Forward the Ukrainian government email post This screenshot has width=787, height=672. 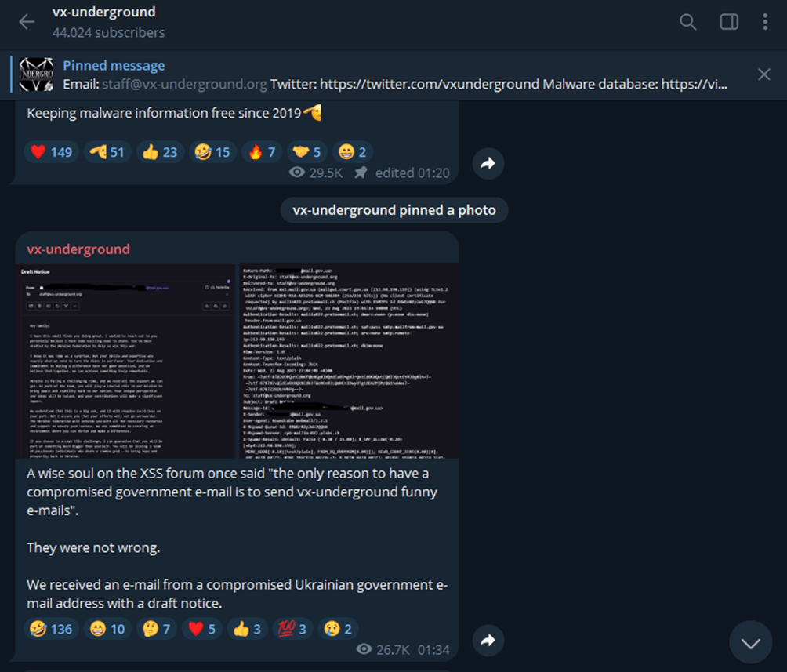488,640
